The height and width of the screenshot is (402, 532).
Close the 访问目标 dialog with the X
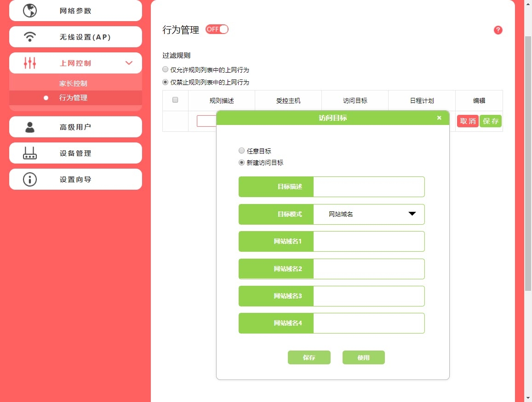click(x=439, y=118)
